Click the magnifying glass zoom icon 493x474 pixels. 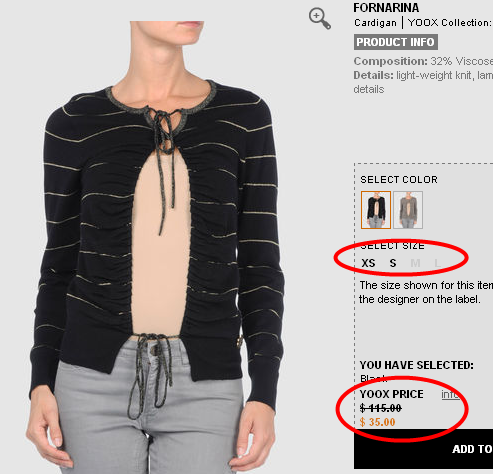[320, 19]
